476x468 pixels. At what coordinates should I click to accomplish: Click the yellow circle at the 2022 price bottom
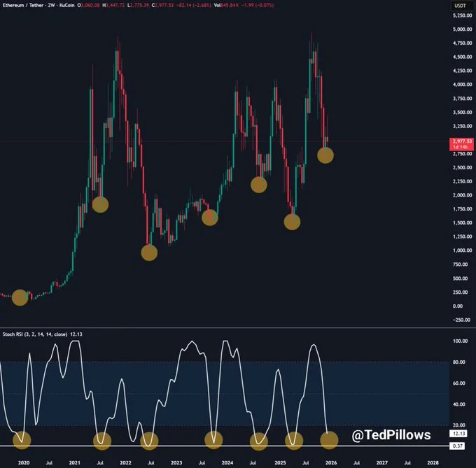click(x=149, y=253)
